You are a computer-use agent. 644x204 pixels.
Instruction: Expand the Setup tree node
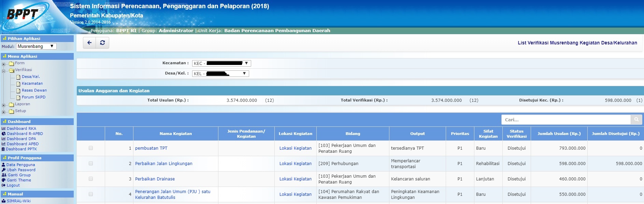(x=3, y=112)
